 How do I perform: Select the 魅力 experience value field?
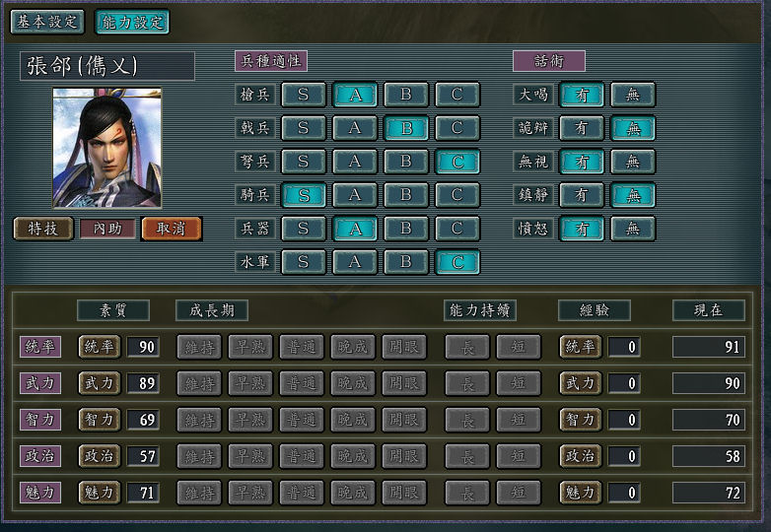[x=624, y=493]
